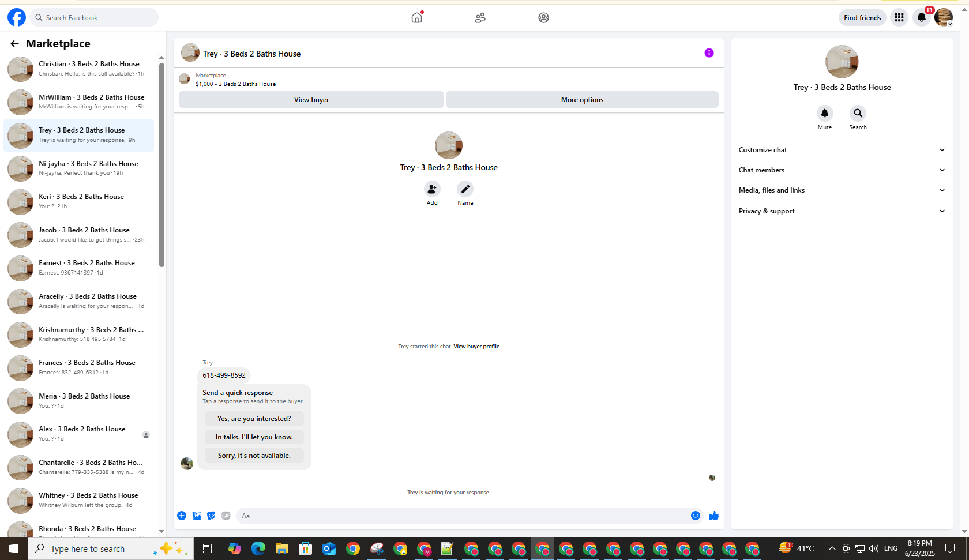Click Trey's message 618-499-8592
This screenshot has width=969, height=560.
224,375
